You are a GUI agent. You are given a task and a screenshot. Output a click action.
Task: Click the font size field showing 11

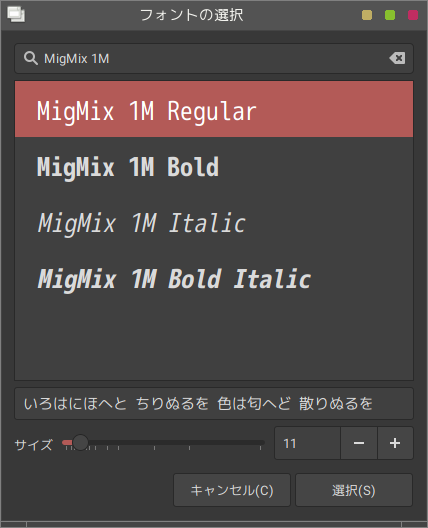click(307, 443)
